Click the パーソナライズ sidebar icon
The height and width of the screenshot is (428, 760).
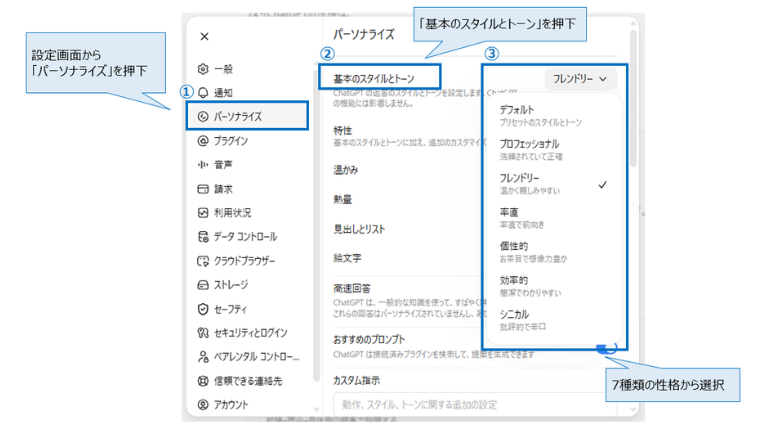point(203,116)
